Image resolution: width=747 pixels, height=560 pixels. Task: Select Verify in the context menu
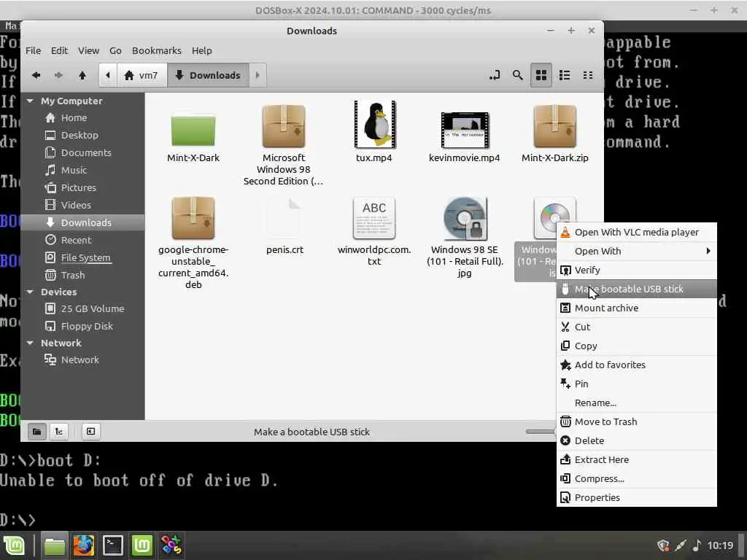point(636,270)
